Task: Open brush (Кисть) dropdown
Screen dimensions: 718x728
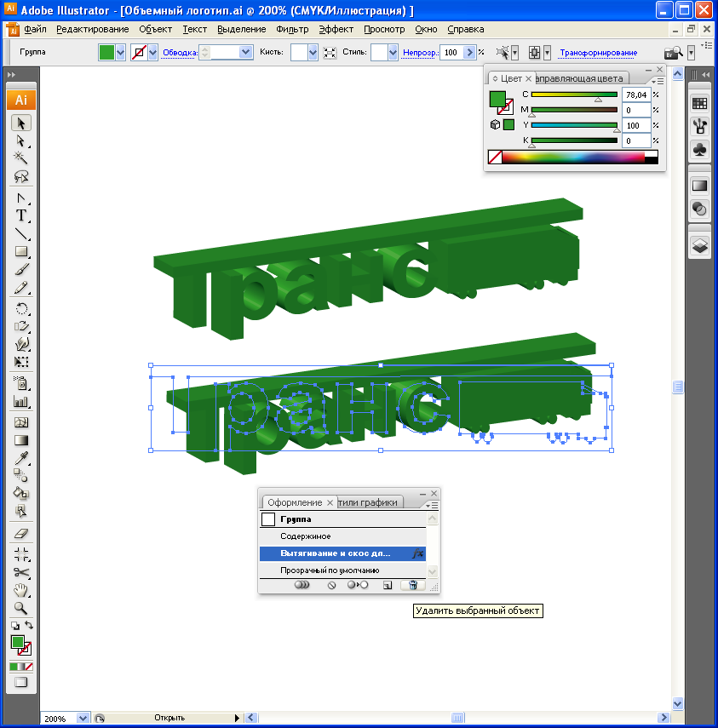Action: point(313,52)
